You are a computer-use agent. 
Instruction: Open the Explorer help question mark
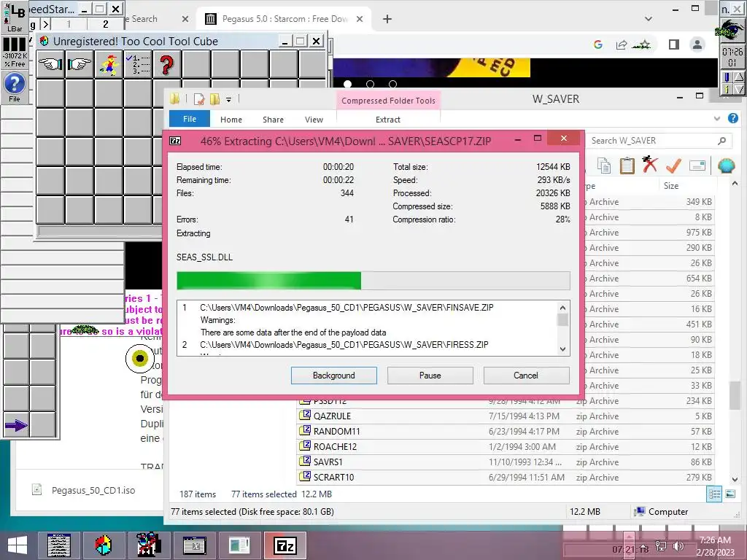point(733,119)
